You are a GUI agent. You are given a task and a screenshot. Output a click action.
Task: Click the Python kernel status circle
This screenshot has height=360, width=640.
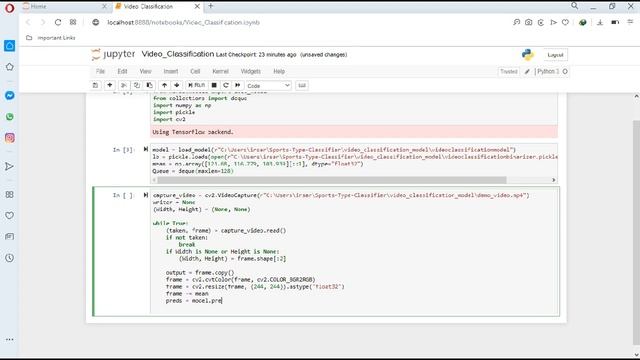[565, 71]
